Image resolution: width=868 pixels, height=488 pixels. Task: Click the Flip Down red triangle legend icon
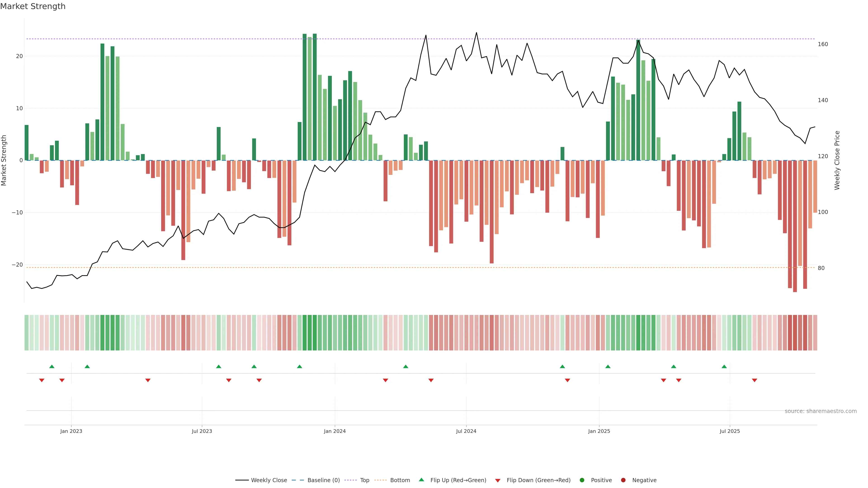tap(498, 481)
